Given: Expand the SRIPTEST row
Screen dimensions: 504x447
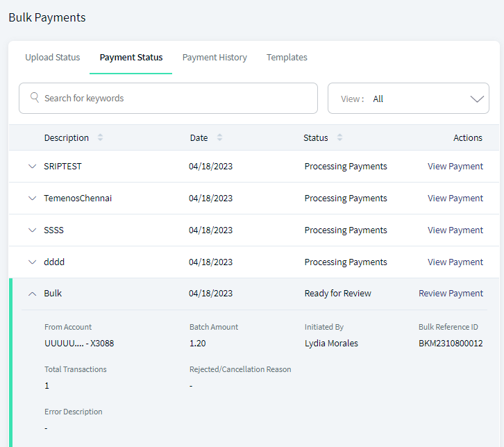Looking at the screenshot, I should point(32,167).
